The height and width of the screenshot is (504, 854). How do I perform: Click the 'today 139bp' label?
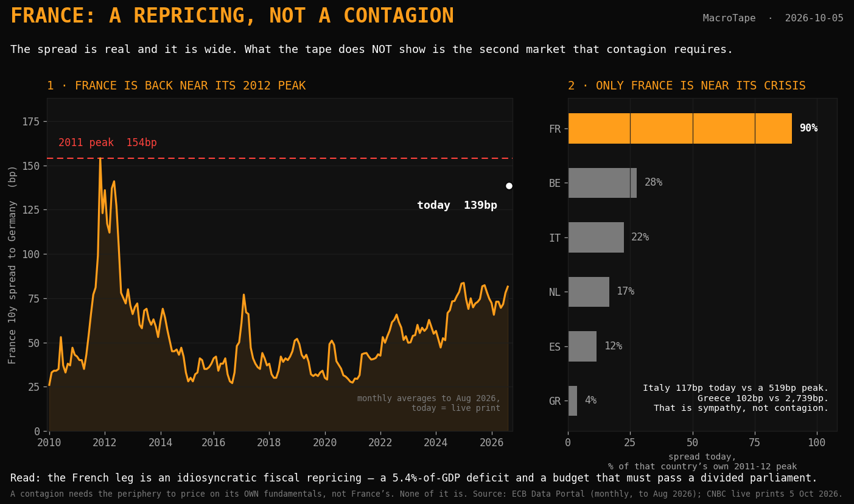(x=457, y=206)
